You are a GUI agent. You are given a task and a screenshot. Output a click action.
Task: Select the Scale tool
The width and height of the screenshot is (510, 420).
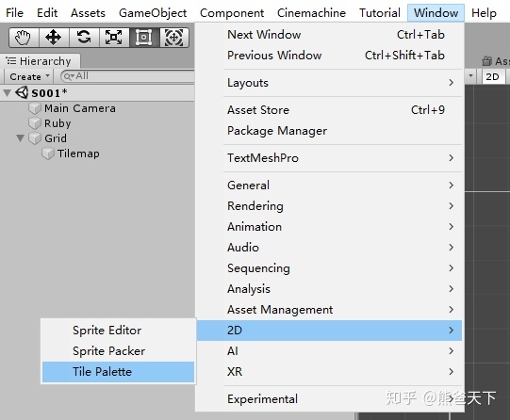[114, 38]
